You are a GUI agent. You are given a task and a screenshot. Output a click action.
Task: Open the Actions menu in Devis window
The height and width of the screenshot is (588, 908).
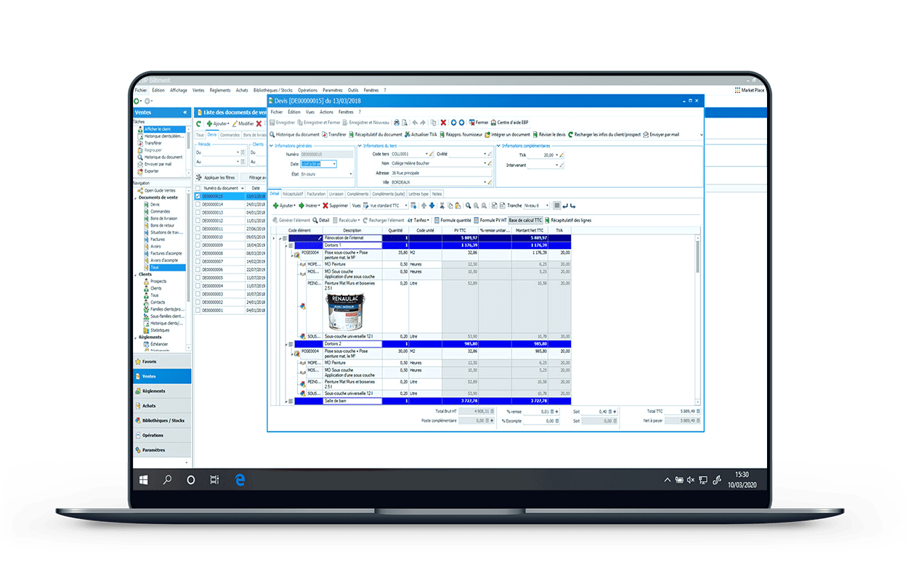tap(326, 112)
